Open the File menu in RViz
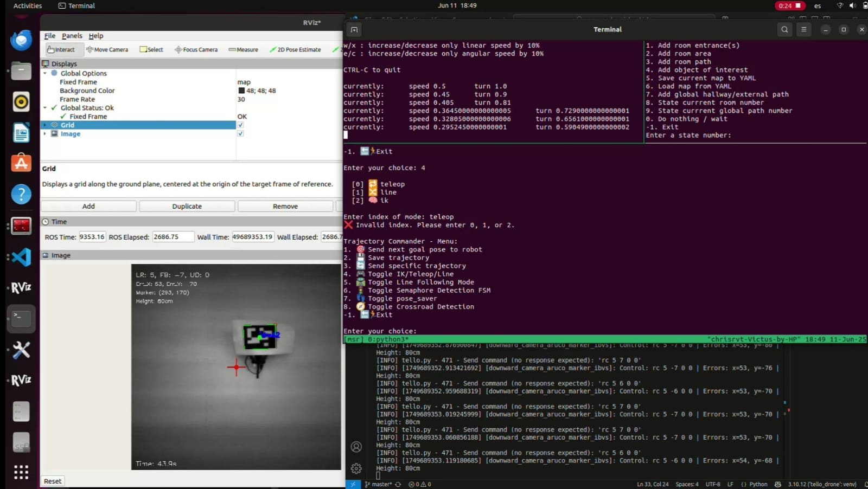 coord(49,36)
